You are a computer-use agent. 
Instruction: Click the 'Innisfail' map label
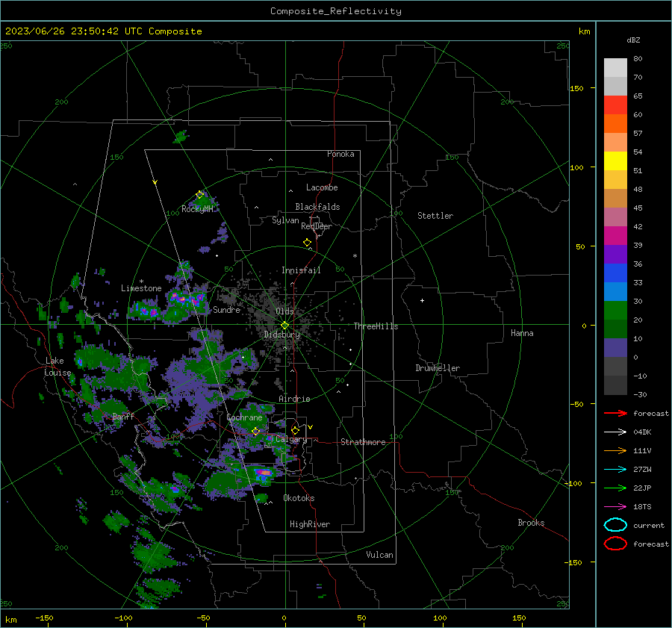pos(301,270)
